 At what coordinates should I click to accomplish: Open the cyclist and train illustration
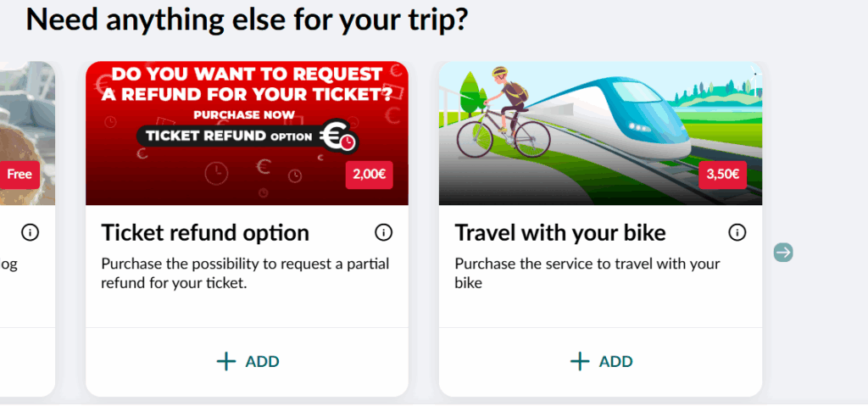point(601,133)
